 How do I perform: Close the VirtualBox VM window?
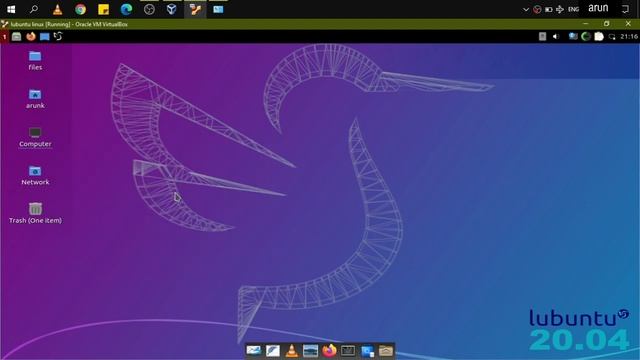click(x=628, y=24)
